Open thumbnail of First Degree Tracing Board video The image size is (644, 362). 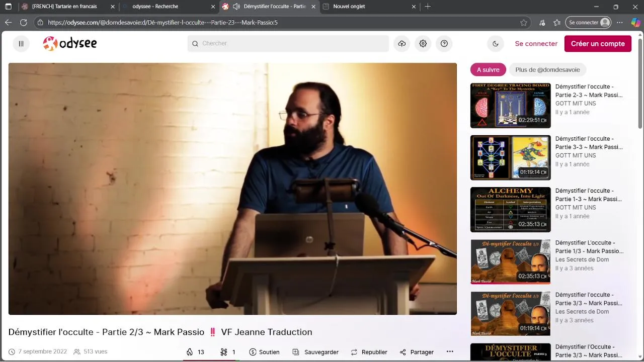point(510,106)
